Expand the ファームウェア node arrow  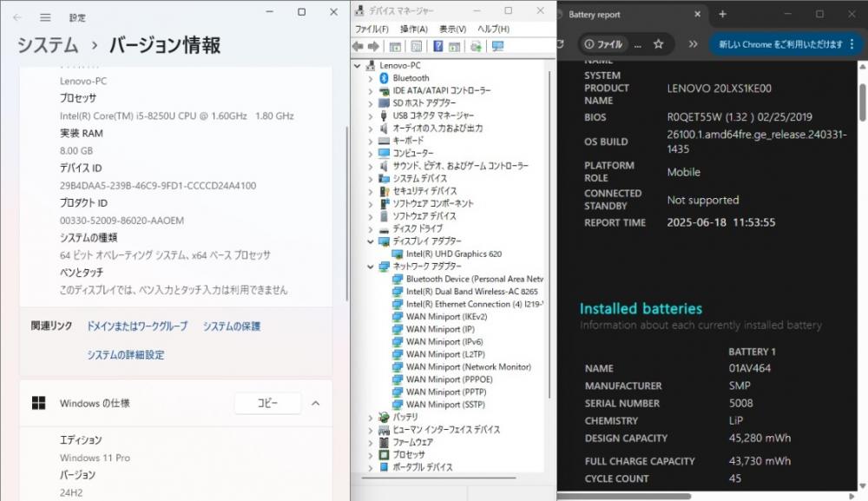[371, 442]
